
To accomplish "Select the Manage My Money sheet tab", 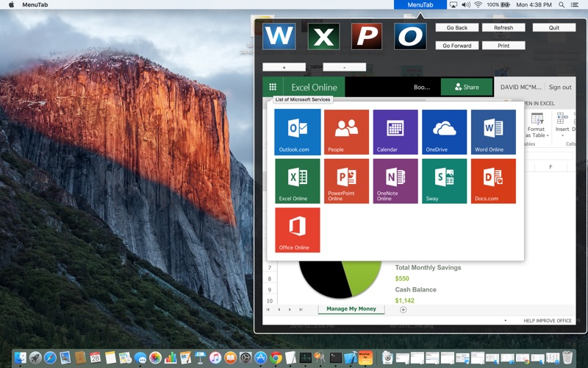I will (351, 308).
